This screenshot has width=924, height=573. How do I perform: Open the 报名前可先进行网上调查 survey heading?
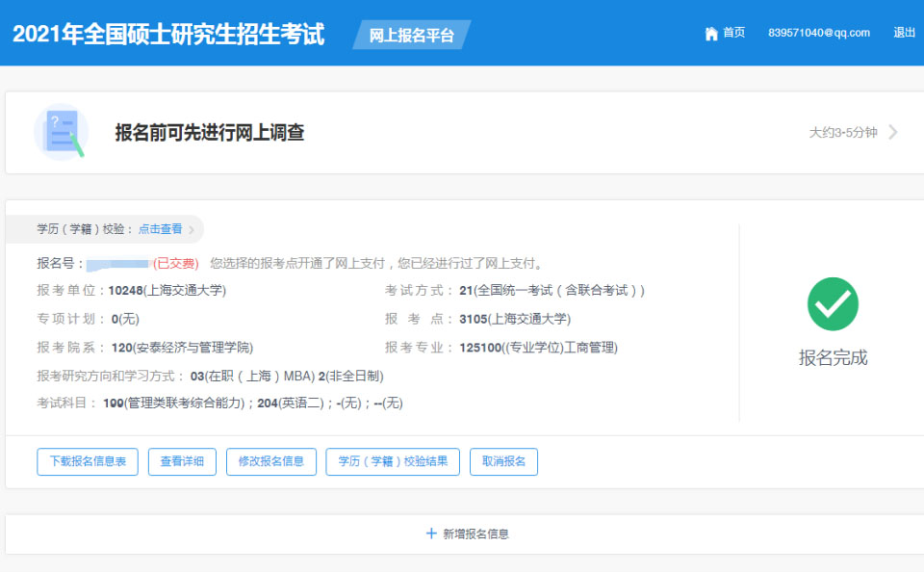pyautogui.click(x=210, y=133)
